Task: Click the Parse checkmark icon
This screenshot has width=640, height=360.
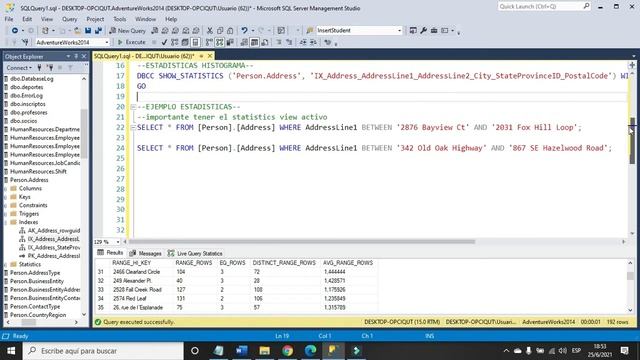Action: [x=164, y=42]
